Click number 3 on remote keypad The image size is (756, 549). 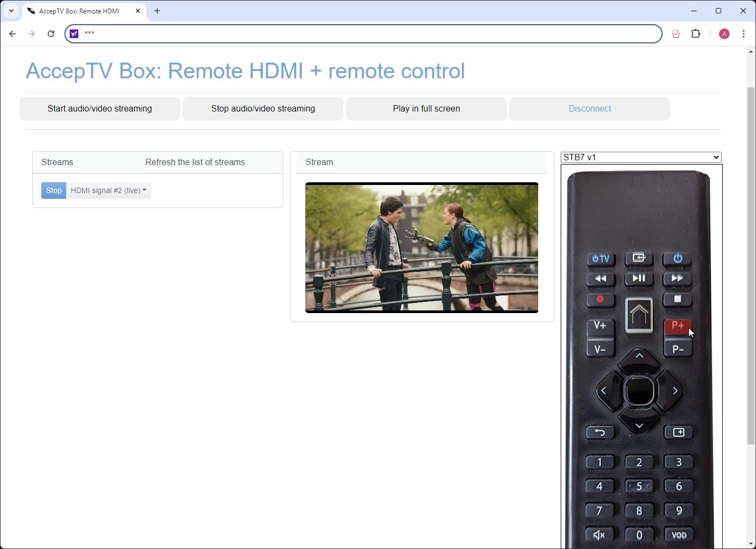coord(679,462)
